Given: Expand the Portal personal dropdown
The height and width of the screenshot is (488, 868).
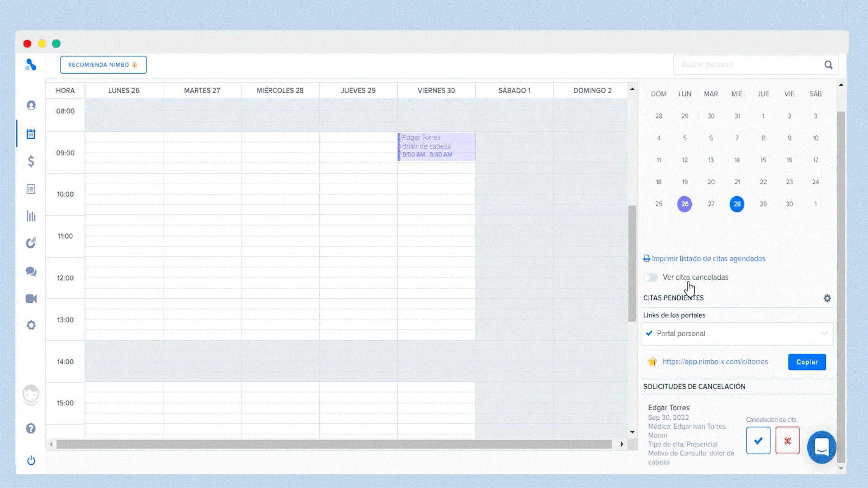Looking at the screenshot, I should [x=736, y=333].
